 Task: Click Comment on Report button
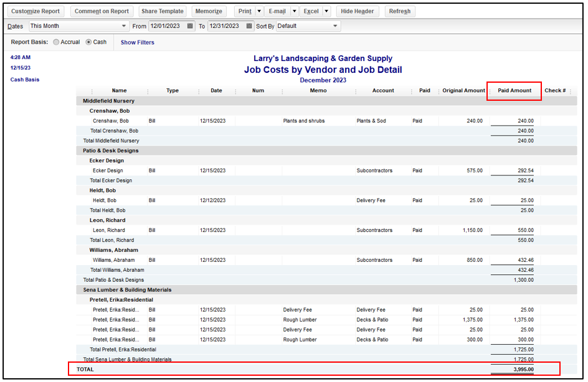(x=102, y=11)
